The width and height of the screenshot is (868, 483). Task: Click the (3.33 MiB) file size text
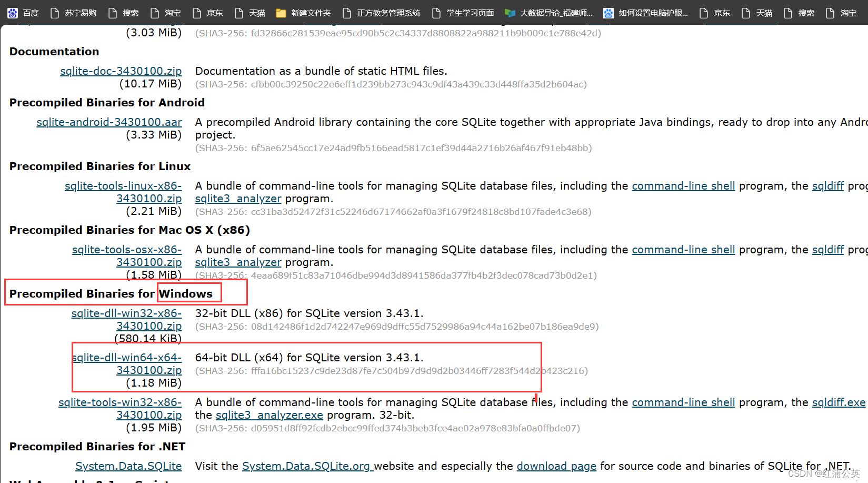click(x=154, y=135)
